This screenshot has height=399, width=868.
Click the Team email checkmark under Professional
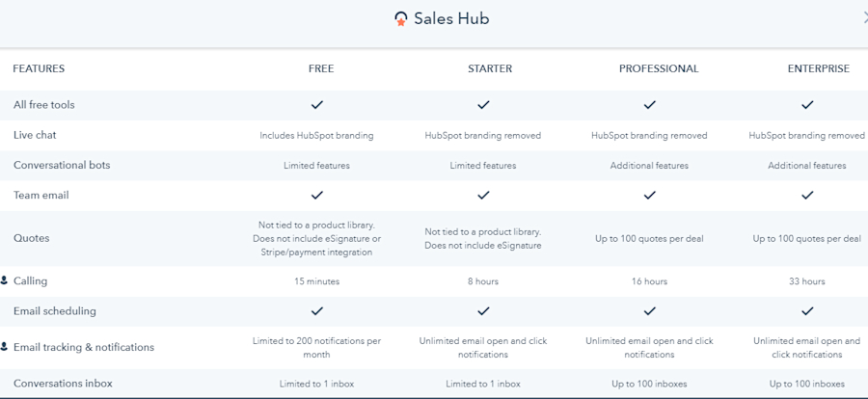point(649,195)
